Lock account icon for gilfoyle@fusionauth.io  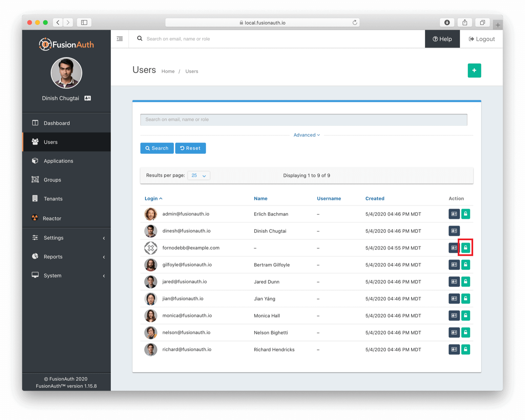[466, 265]
